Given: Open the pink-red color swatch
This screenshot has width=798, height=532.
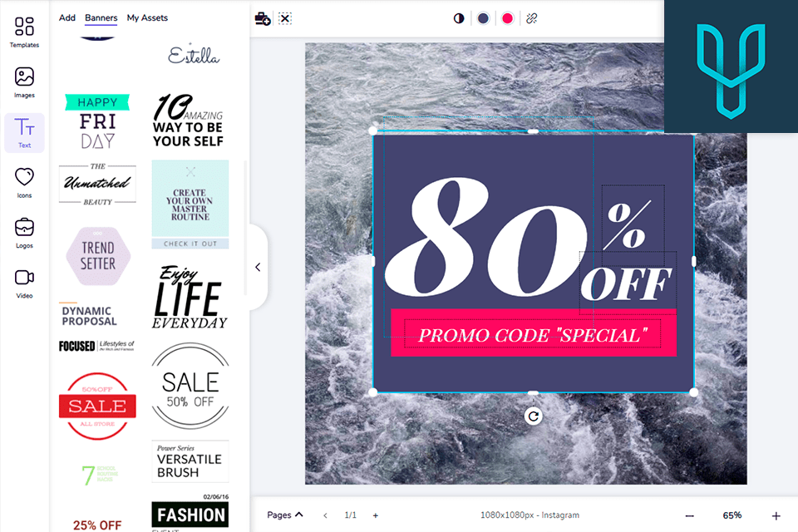Looking at the screenshot, I should pos(507,19).
